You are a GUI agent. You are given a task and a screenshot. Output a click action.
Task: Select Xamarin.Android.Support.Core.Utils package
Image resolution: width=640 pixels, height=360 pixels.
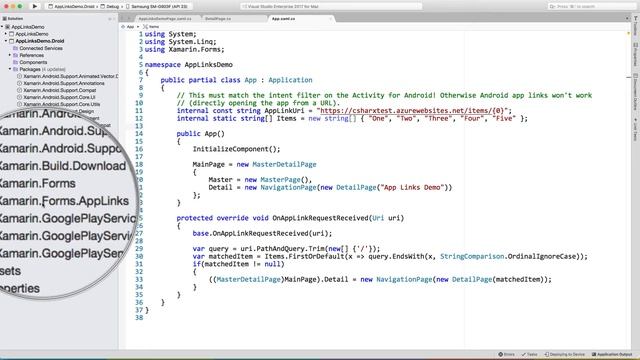[x=62, y=104]
